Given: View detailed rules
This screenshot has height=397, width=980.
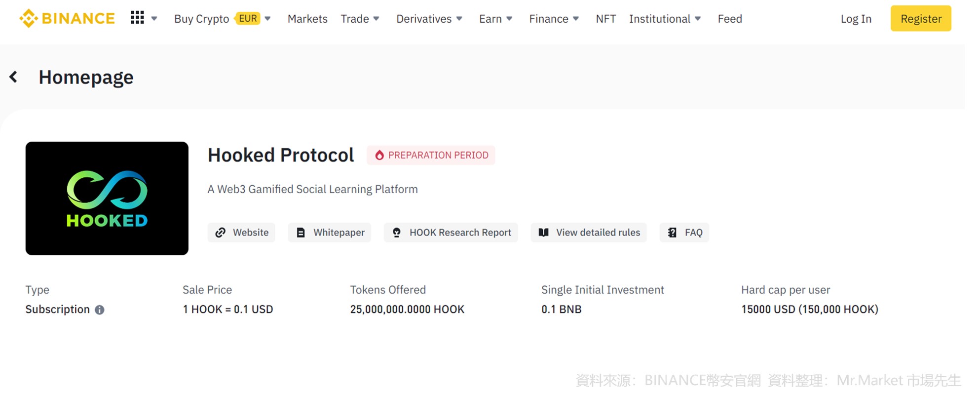Looking at the screenshot, I should coord(589,233).
